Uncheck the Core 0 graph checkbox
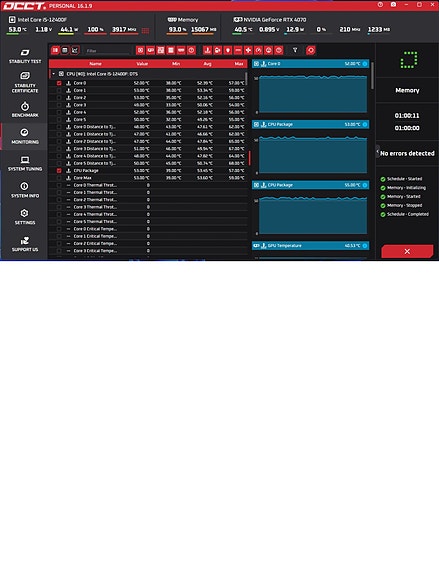Image resolution: width=439 pixels, height=575 pixels. [59, 83]
